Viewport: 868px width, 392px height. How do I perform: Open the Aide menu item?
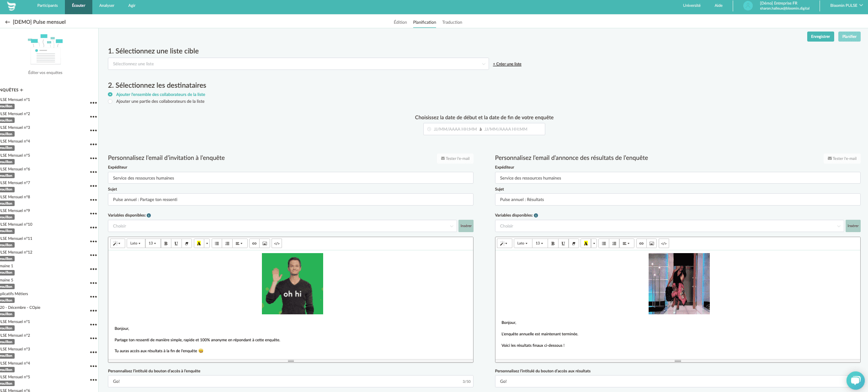(x=719, y=6)
